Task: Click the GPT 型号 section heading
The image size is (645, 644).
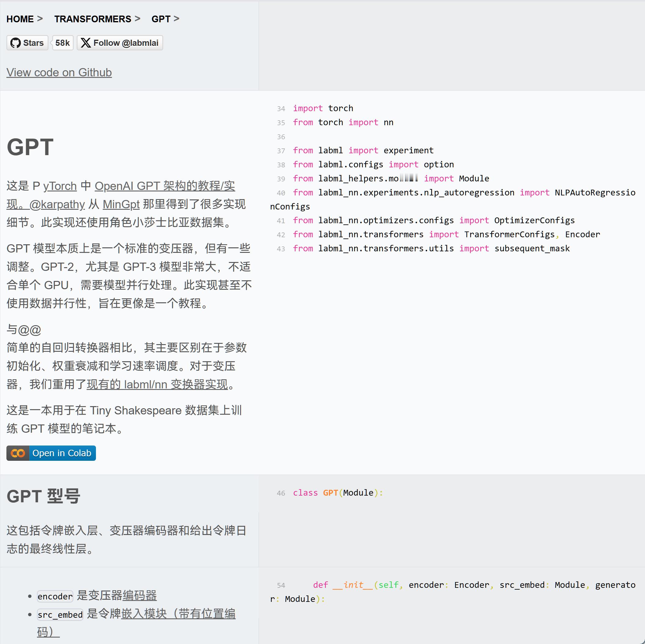Action: (43, 496)
